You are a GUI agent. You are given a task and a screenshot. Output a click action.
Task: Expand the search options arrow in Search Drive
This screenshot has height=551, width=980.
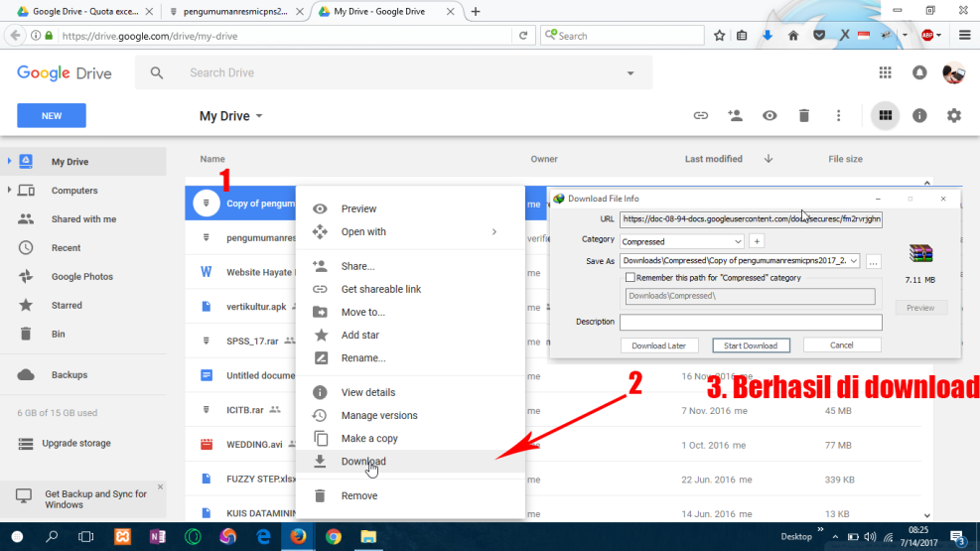tap(630, 73)
